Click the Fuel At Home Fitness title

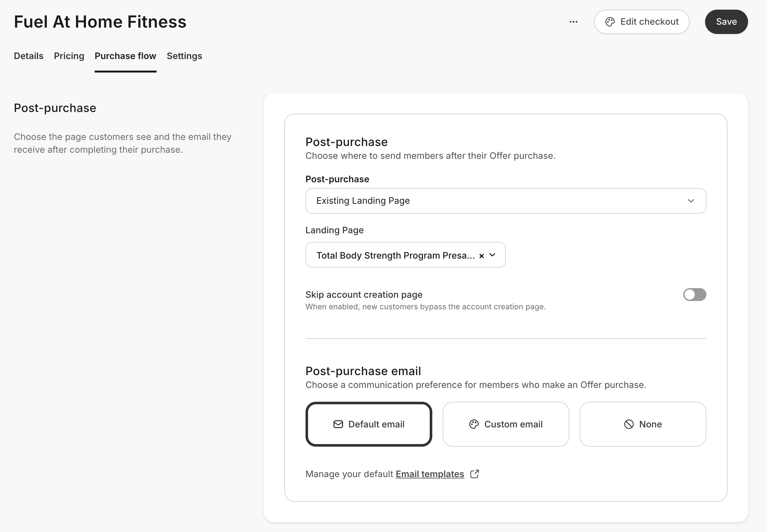100,22
